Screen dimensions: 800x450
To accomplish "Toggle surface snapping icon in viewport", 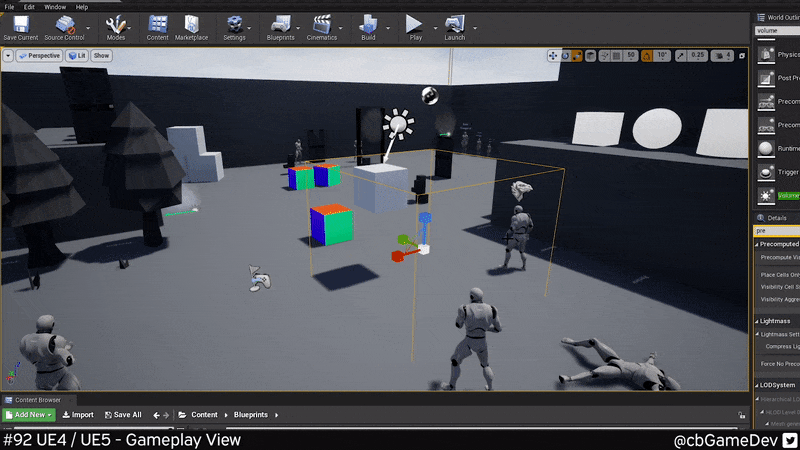I will tap(605, 56).
